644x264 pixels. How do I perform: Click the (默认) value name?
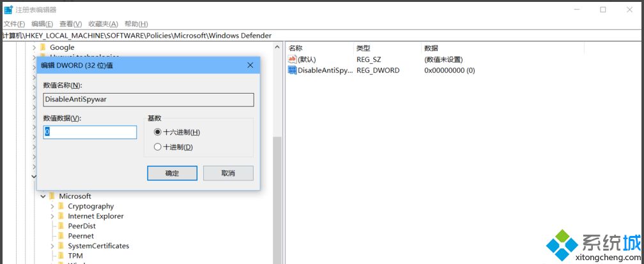(x=307, y=59)
